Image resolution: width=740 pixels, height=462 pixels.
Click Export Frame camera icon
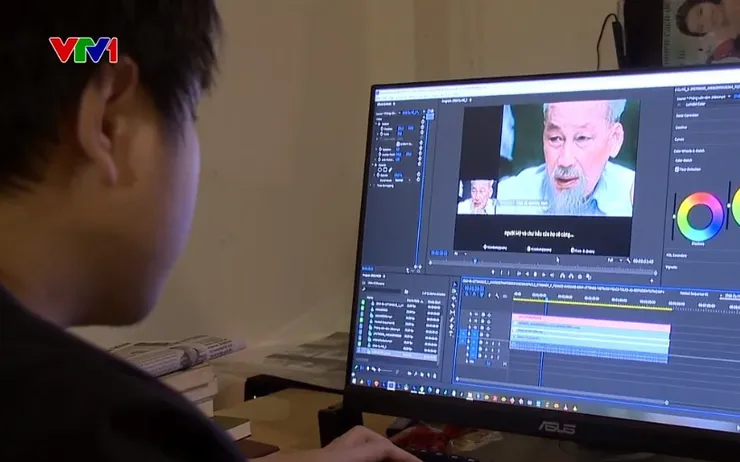tap(580, 277)
